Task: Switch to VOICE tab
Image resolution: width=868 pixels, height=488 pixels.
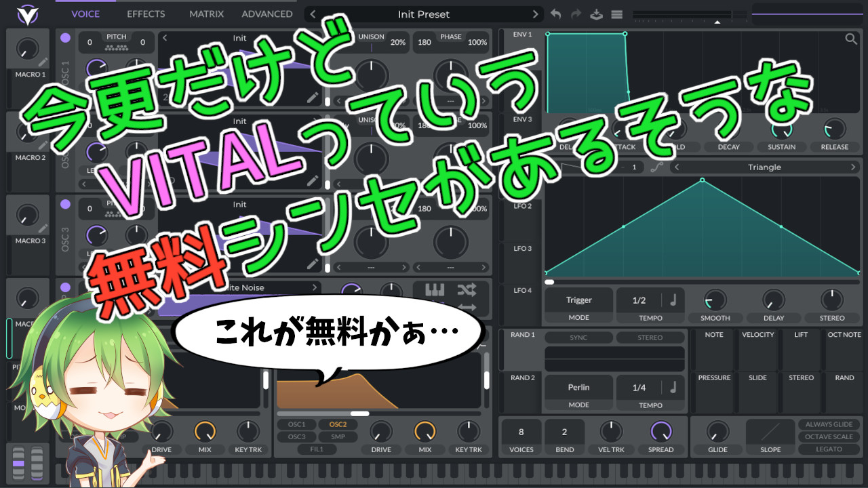Action: pyautogui.click(x=85, y=14)
